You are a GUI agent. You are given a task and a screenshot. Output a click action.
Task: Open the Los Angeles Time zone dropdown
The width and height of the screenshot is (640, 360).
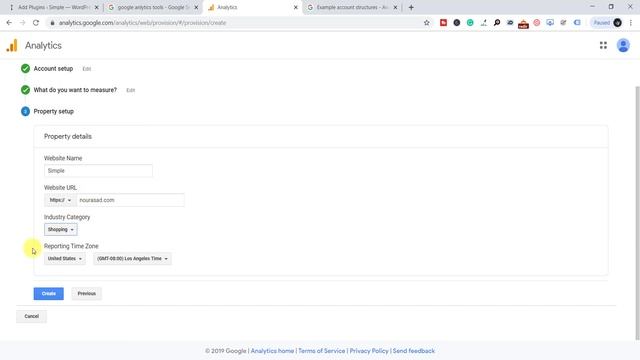pos(132,258)
